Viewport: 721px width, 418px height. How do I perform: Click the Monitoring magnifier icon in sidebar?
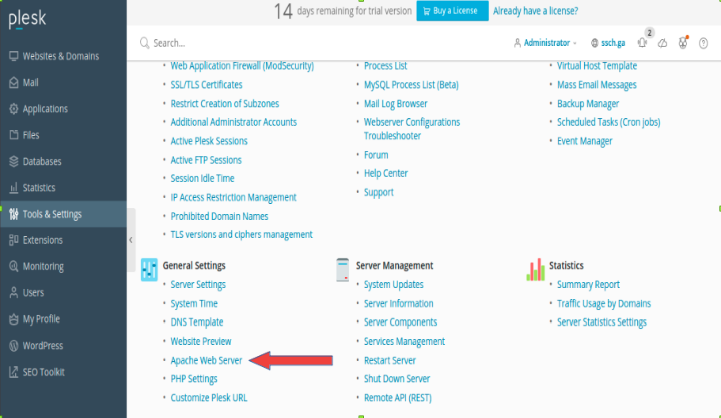click(14, 266)
